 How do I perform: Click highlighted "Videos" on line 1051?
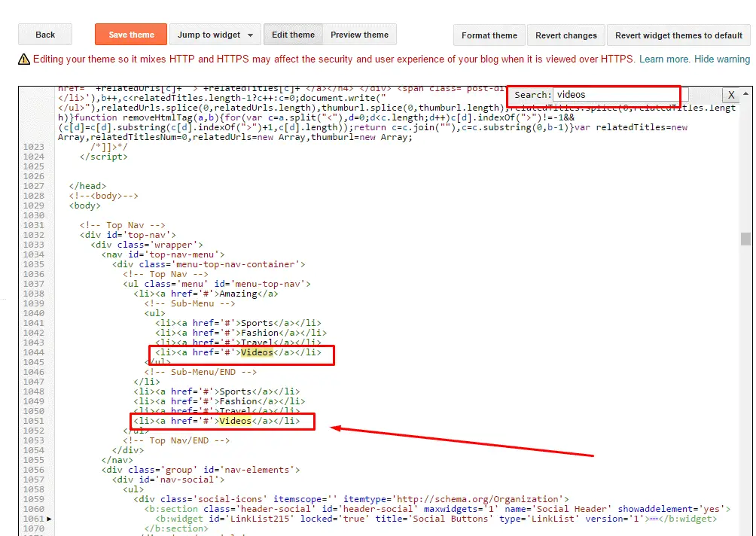[235, 421]
